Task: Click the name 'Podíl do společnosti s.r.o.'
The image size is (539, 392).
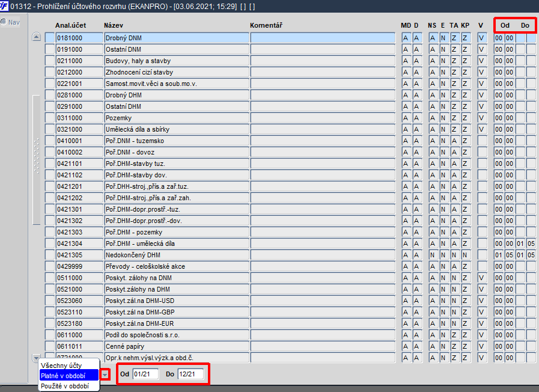Action: pos(177,335)
